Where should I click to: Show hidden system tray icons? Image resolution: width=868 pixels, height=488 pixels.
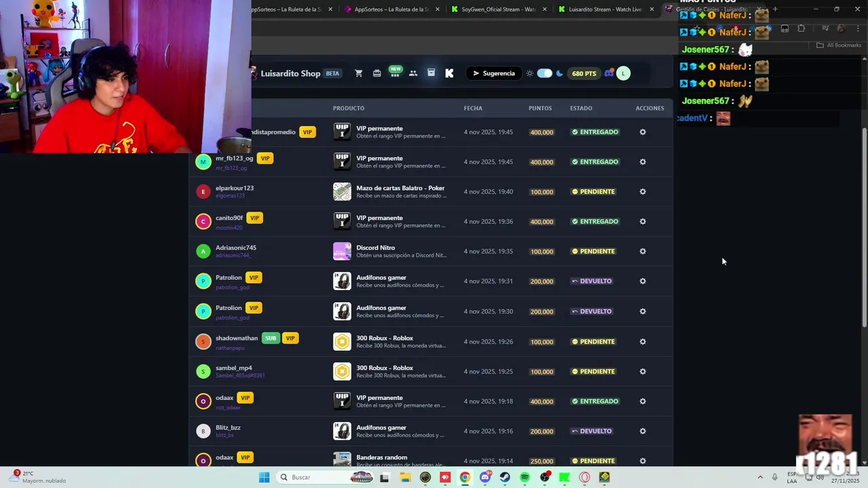pyautogui.click(x=759, y=477)
